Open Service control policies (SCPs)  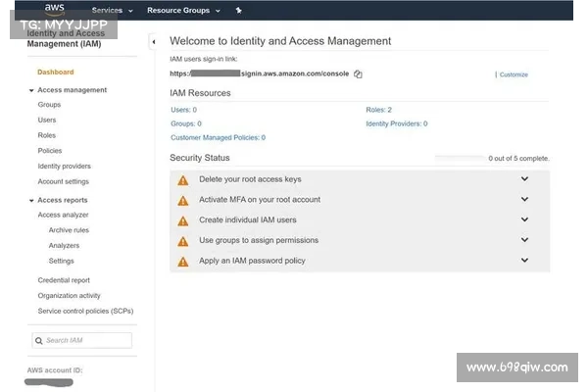tap(85, 311)
